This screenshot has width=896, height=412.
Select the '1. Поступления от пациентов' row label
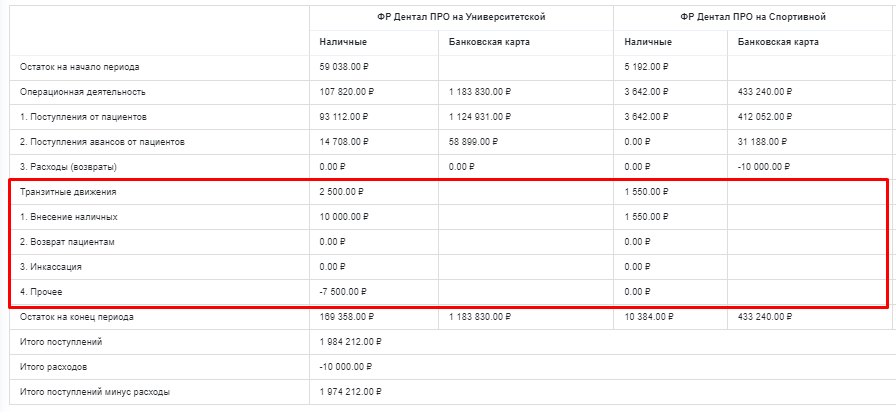pyautogui.click(x=83, y=117)
